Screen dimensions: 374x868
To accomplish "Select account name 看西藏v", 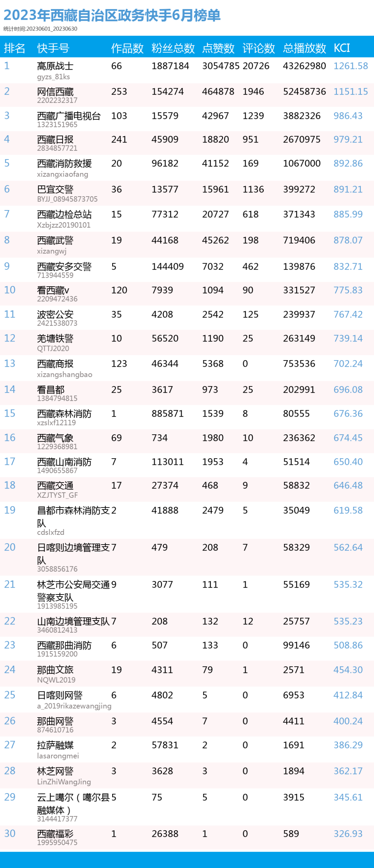I will pyautogui.click(x=53, y=290).
